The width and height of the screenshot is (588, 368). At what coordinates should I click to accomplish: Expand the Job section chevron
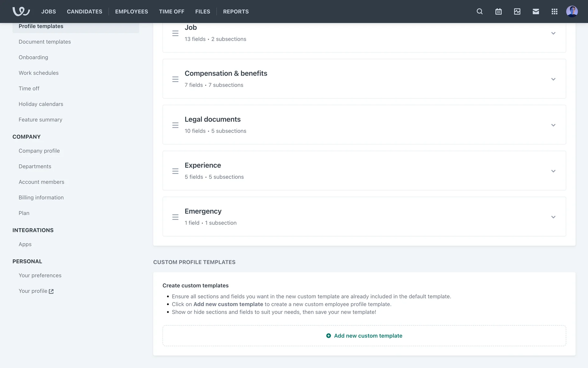[553, 33]
